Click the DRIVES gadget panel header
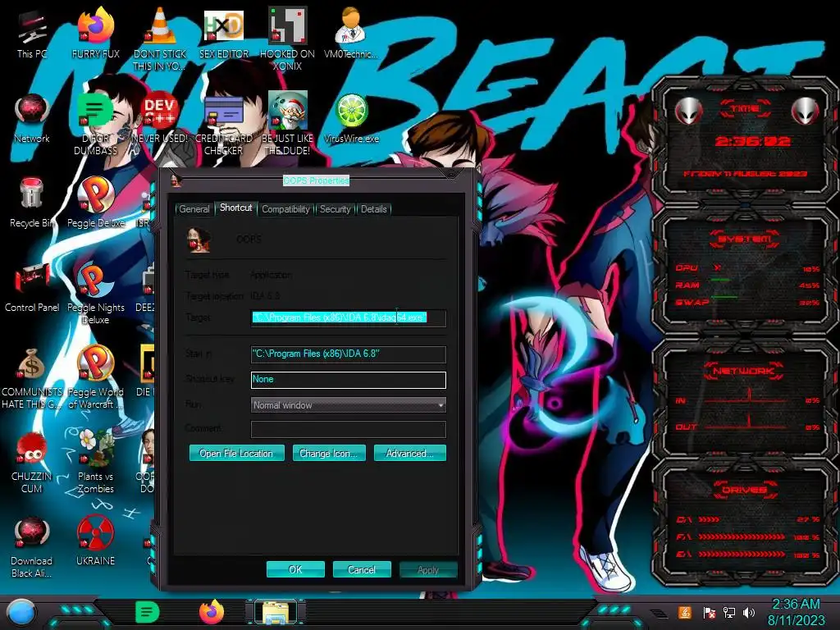The width and height of the screenshot is (840, 630). click(x=743, y=490)
